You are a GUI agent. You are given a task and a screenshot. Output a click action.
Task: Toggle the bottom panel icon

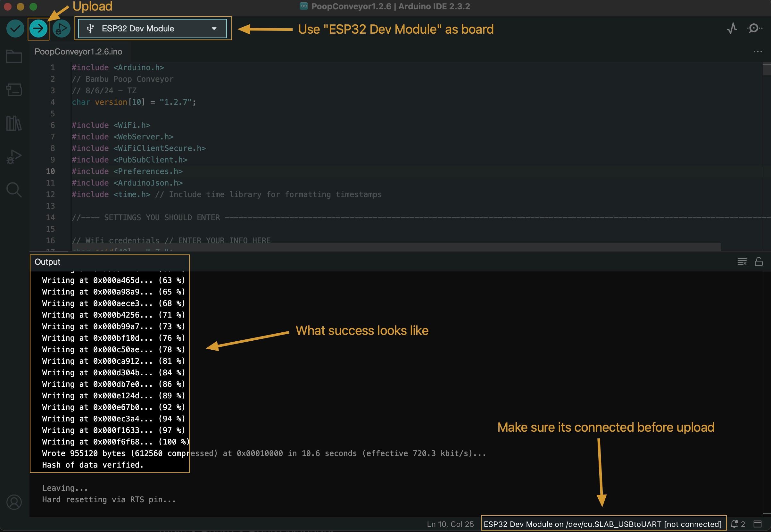(758, 524)
